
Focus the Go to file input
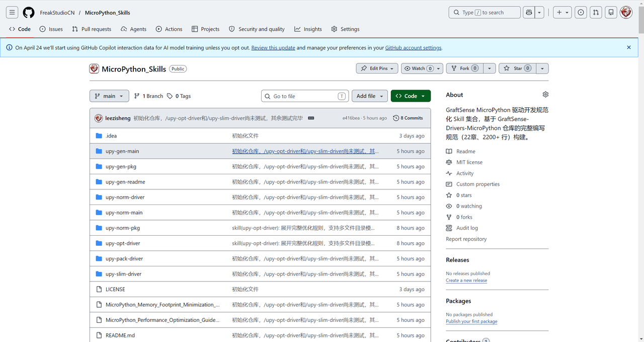[305, 96]
